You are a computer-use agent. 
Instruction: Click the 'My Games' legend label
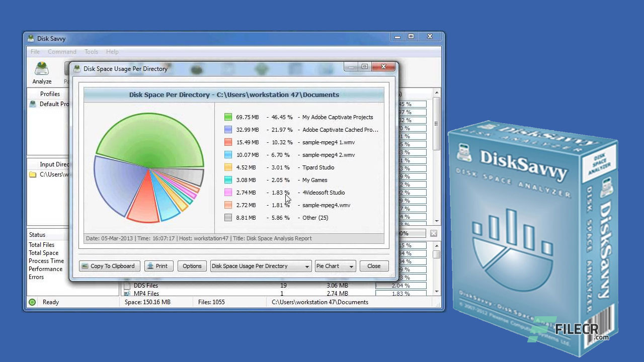(x=315, y=180)
